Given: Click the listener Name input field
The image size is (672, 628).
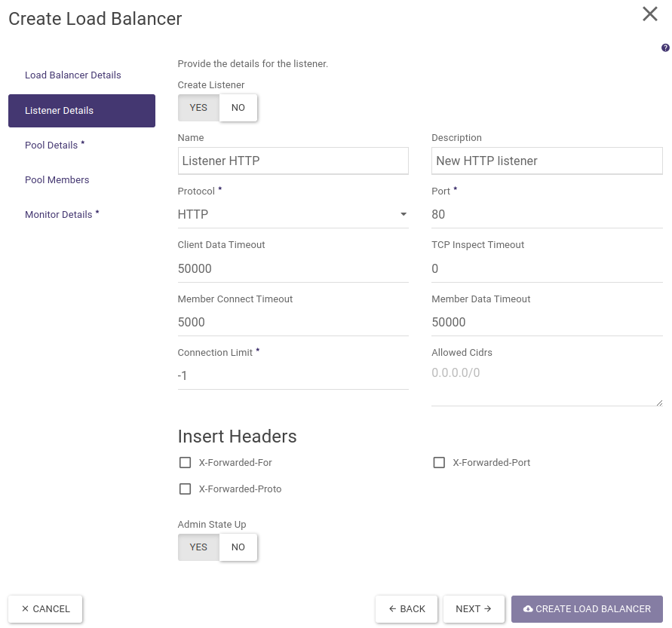Looking at the screenshot, I should [x=293, y=161].
